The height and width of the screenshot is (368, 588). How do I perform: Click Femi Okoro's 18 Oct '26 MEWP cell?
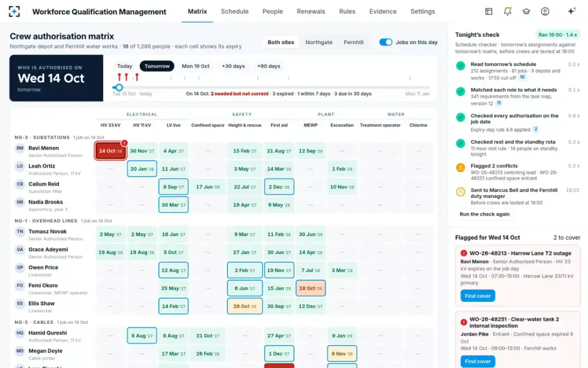[x=311, y=289]
